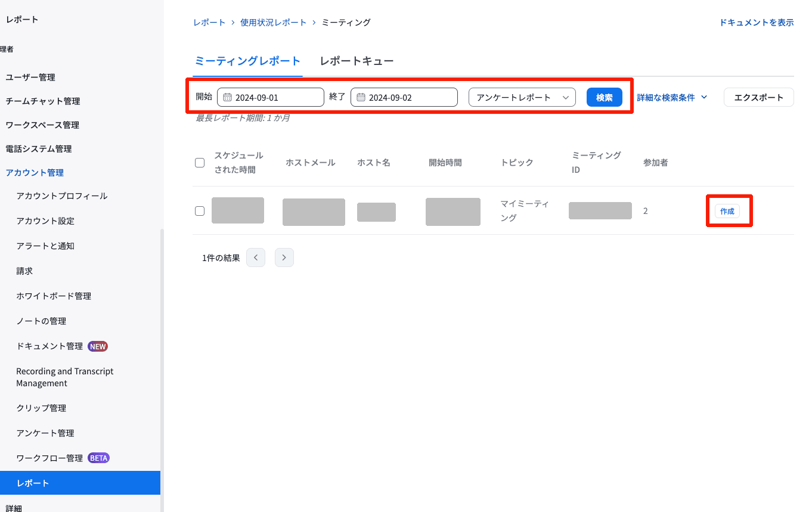The image size is (812, 512).
Task: Click the エクスポート button
Action: (x=759, y=97)
